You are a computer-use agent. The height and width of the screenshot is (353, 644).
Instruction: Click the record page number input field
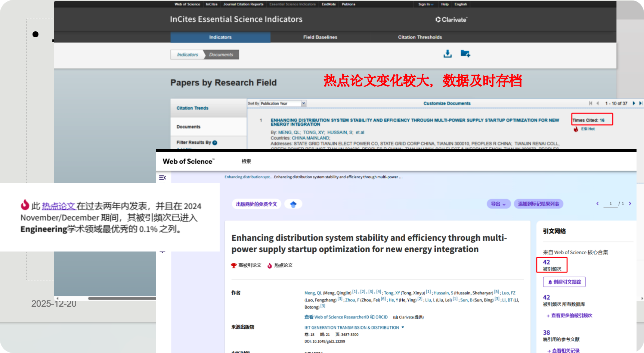pos(610,204)
